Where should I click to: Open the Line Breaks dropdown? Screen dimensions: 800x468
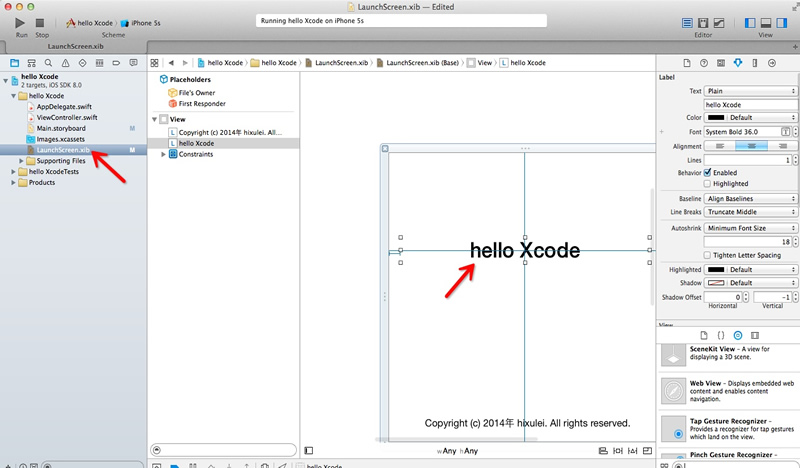click(x=751, y=212)
